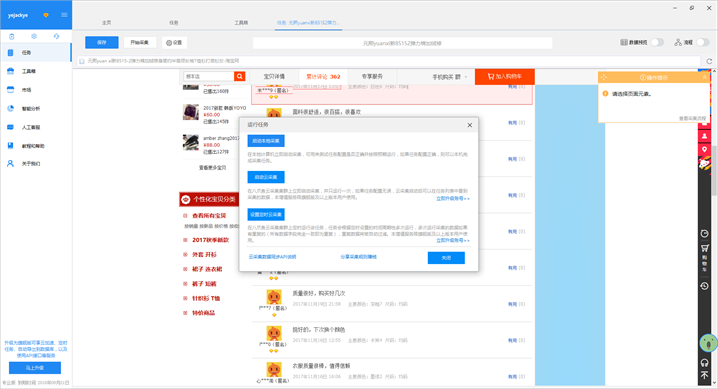
Task: Click the sidebar sync refresh icon
Action: pyautogui.click(x=56, y=36)
